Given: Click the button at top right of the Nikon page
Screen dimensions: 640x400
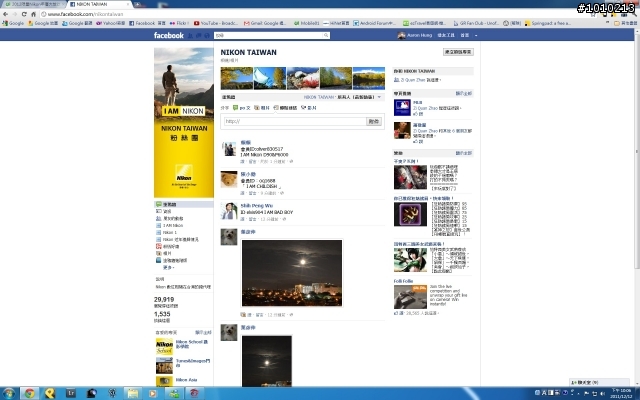Looking at the screenshot, I should tap(458, 52).
